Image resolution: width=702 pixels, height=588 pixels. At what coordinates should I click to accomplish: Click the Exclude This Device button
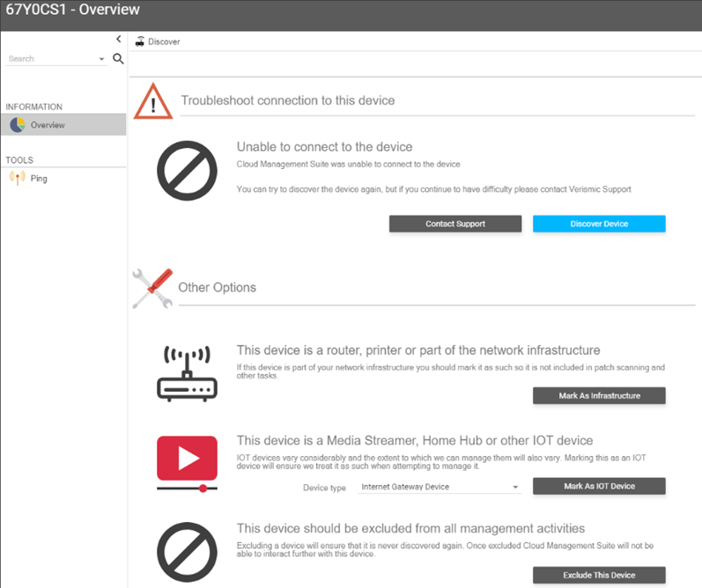click(599, 575)
